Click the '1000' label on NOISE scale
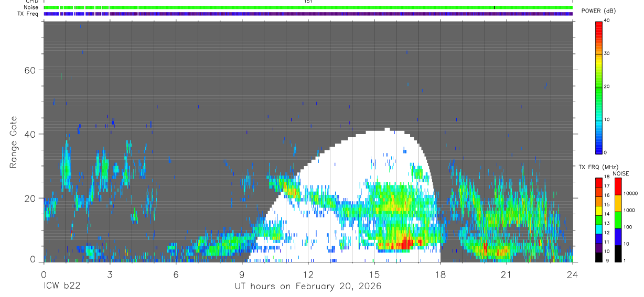 click(x=630, y=210)
